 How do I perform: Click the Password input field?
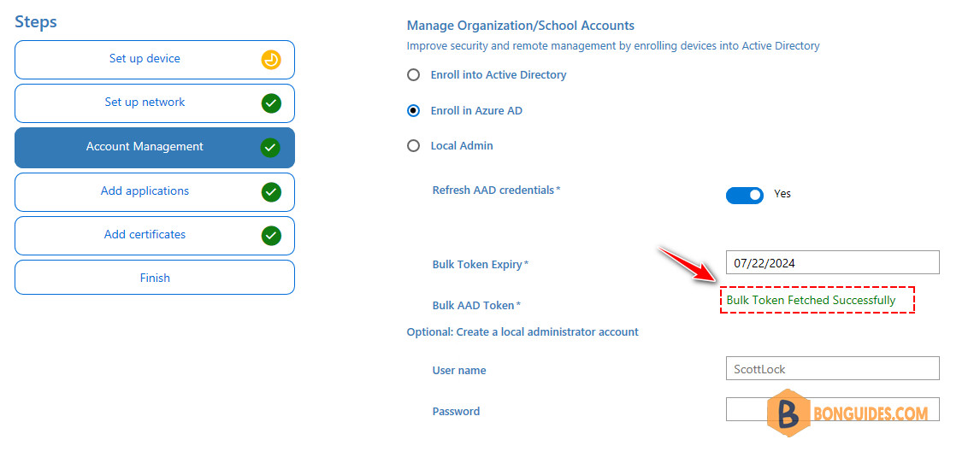pyautogui.click(x=833, y=409)
